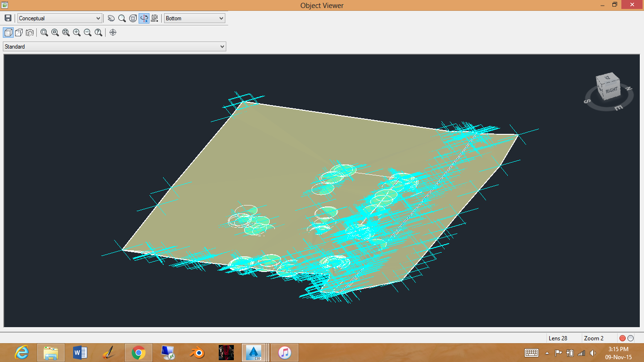644x362 pixels.
Task: Click the grey circle in status bar
Action: pos(631,338)
